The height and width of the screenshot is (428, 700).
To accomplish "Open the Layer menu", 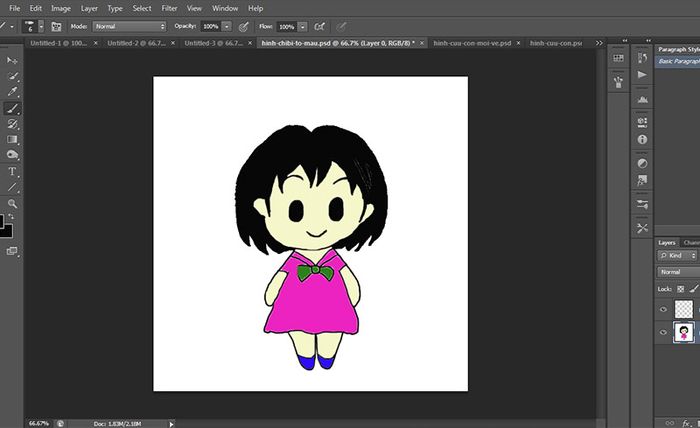I will [x=89, y=8].
